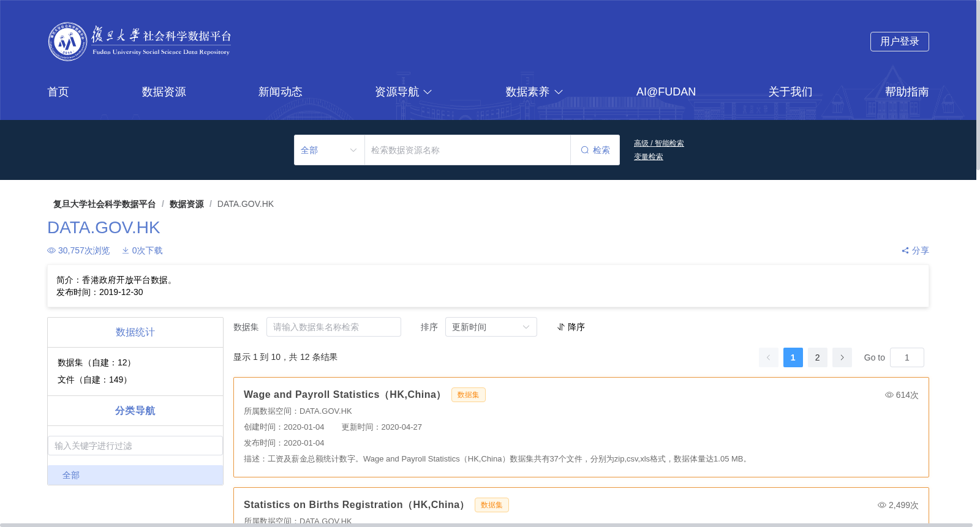Open the 首页 menu item
980x527 pixels.
coord(58,92)
